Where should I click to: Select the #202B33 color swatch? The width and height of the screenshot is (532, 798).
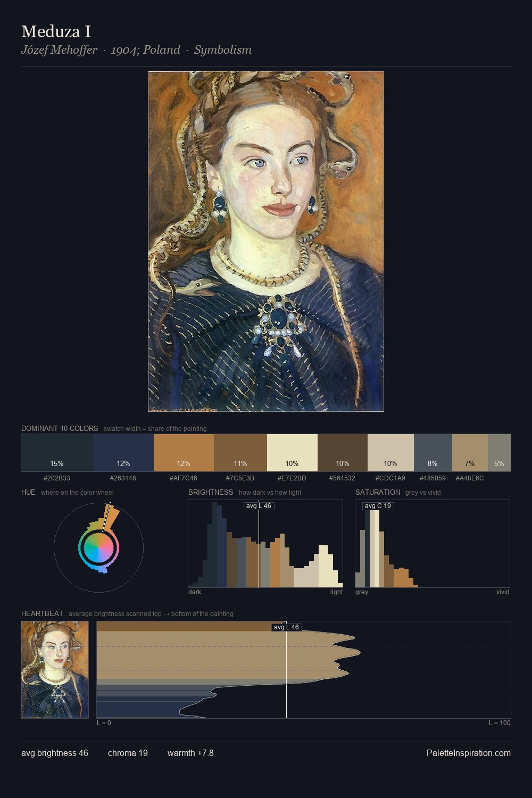point(57,453)
